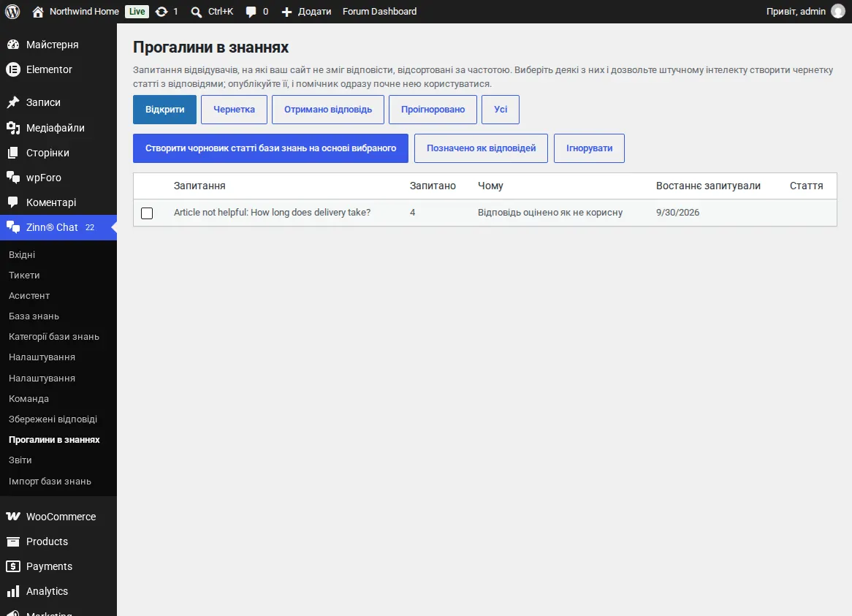Select the Проігноровано filter tab
This screenshot has height=616, width=852.
pos(433,110)
